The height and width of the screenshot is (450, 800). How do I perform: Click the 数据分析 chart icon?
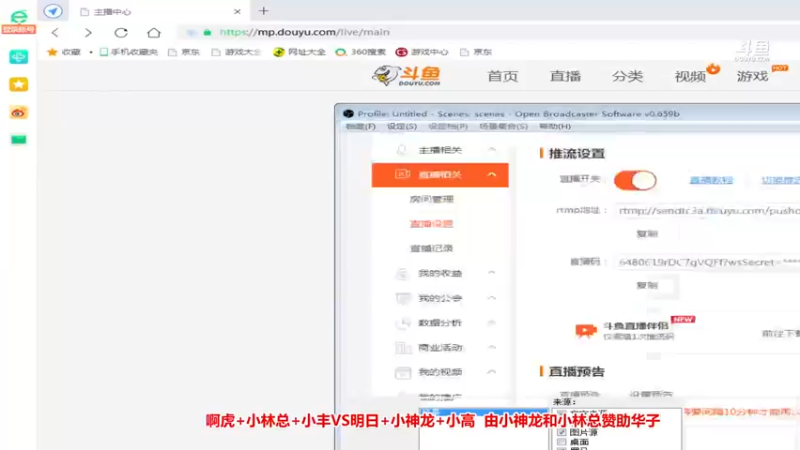coord(403,322)
